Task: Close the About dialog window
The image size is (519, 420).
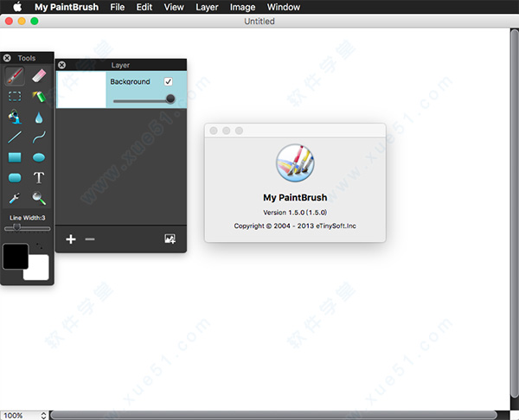Action: coord(214,130)
